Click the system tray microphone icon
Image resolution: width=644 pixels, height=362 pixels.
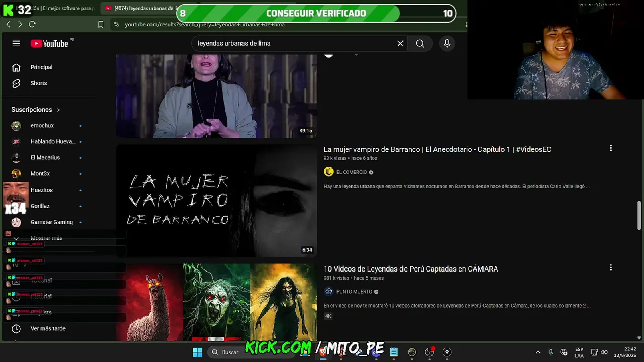pyautogui.click(x=551, y=352)
